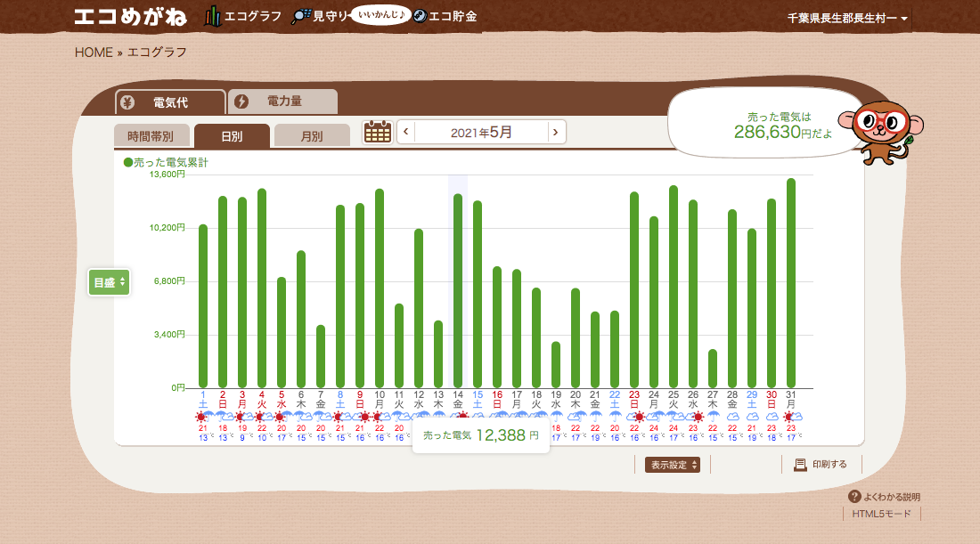Click the bar for May 1
The height and width of the screenshot is (544, 980).
point(203,306)
